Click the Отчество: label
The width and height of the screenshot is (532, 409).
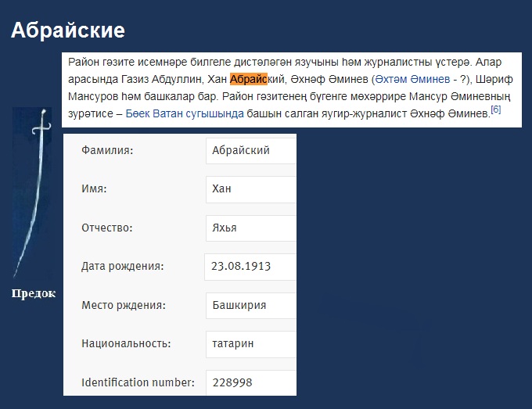[107, 228]
